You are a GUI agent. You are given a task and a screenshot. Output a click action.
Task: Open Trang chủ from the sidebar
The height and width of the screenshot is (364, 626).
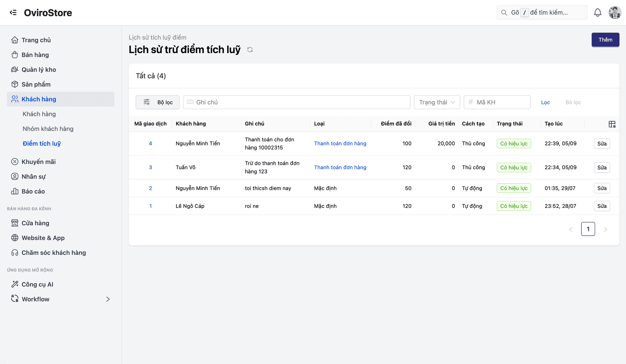click(36, 40)
